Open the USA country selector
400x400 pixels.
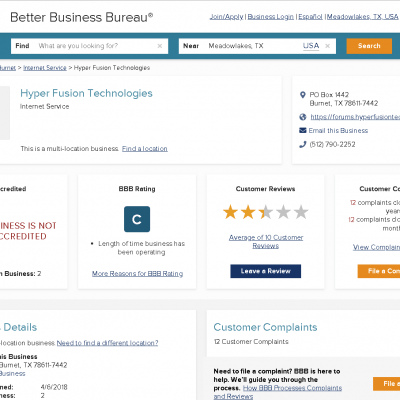(x=311, y=46)
